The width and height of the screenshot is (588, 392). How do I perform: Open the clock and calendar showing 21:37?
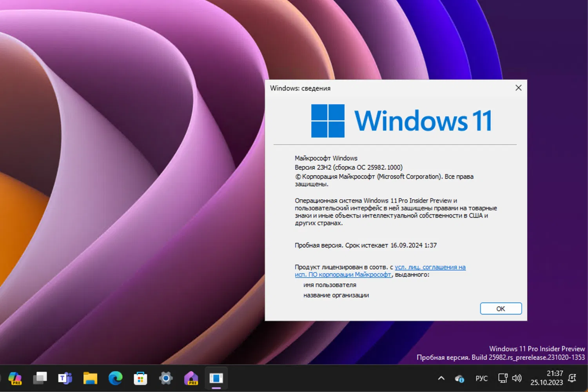546,378
